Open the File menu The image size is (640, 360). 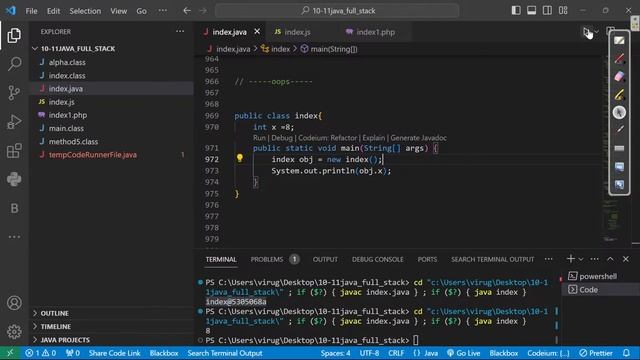[x=31, y=11]
